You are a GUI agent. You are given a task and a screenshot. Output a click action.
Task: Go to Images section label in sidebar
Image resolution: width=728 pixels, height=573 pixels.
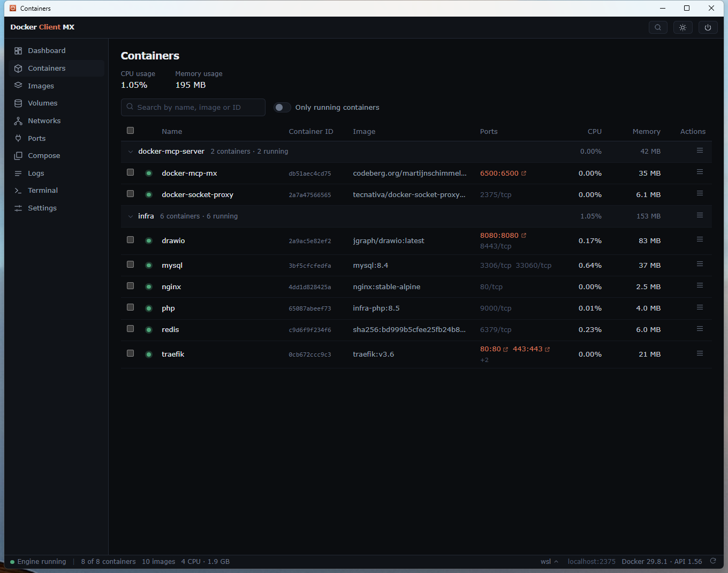coord(41,86)
